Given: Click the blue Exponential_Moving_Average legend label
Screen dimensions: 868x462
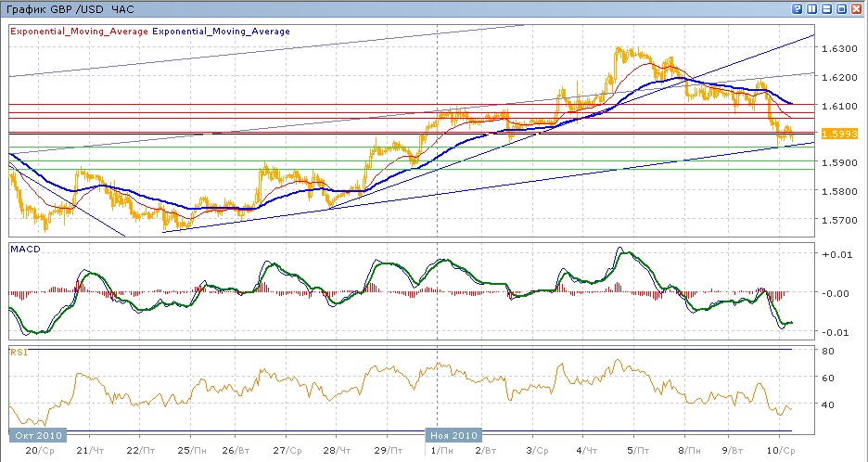Looking at the screenshot, I should coord(221,32).
